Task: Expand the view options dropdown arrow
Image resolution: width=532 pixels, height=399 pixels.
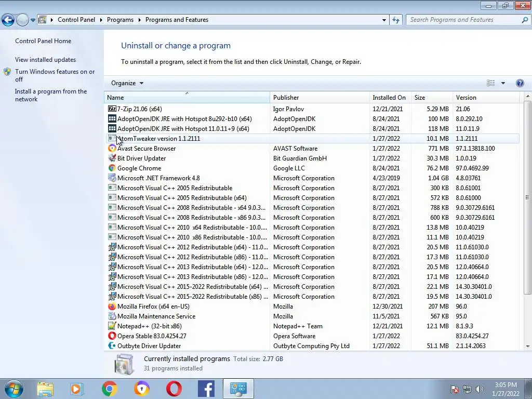Action: tap(503, 83)
